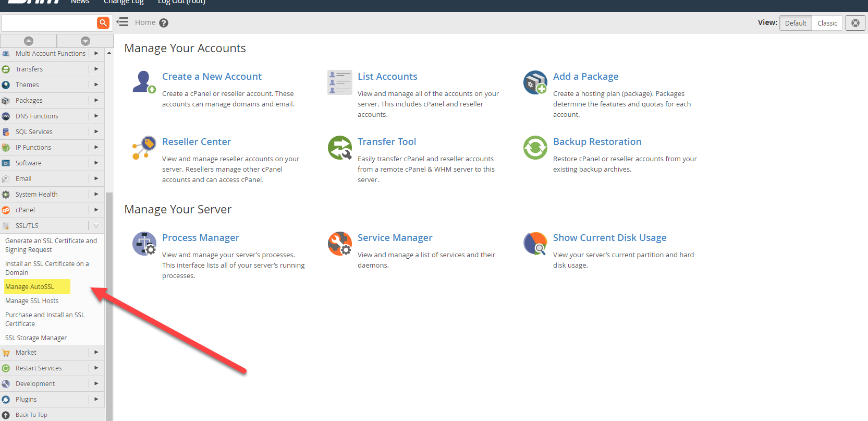
Task: Focus the sidebar search input field
Action: (49, 22)
